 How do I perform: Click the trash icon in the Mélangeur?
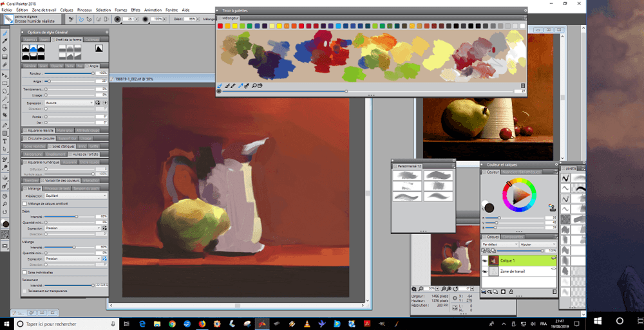[523, 86]
